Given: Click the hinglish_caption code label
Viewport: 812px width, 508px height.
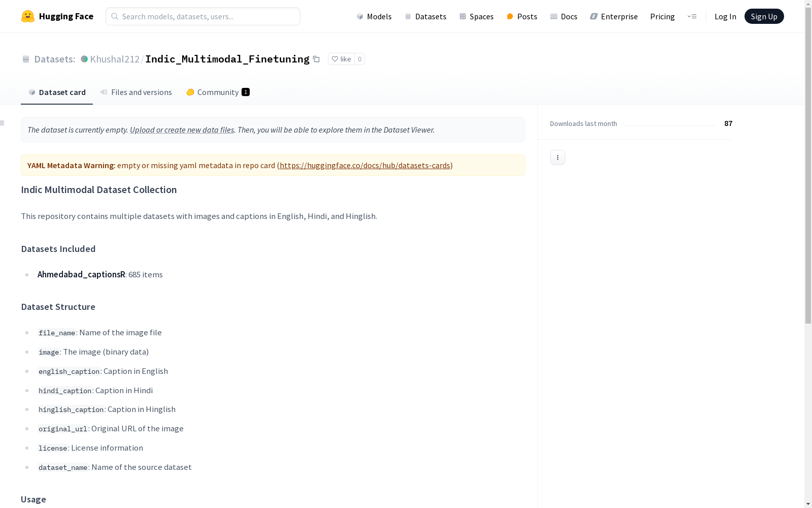Looking at the screenshot, I should (x=71, y=409).
